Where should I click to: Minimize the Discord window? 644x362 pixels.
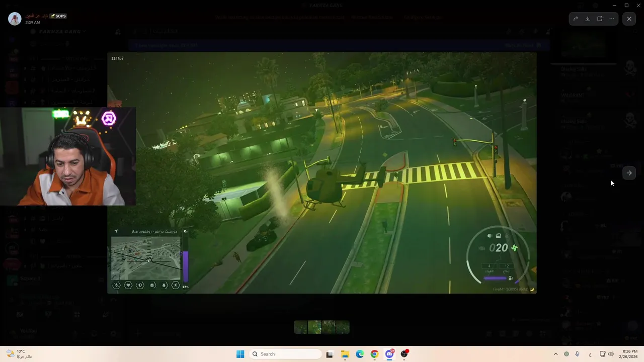pos(614,5)
